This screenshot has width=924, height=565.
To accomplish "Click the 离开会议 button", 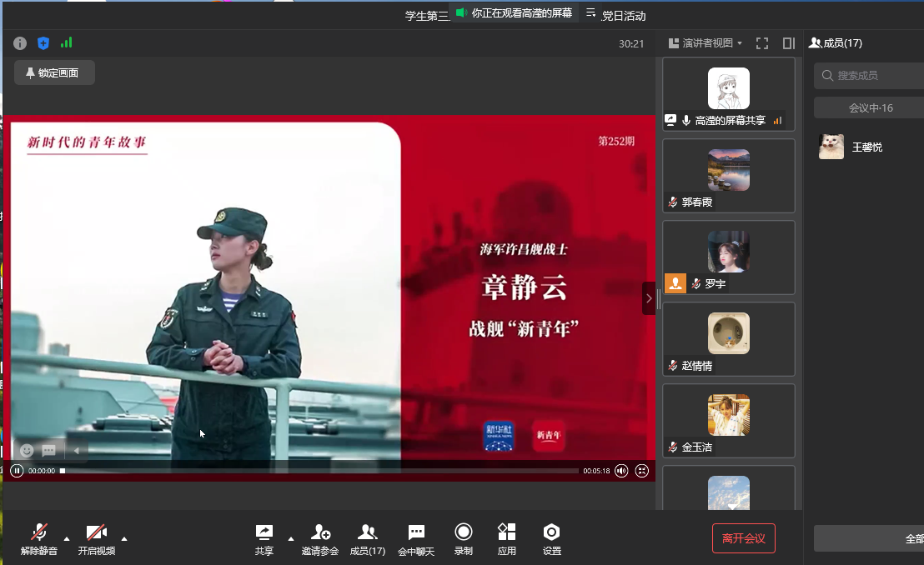I will pos(743,538).
